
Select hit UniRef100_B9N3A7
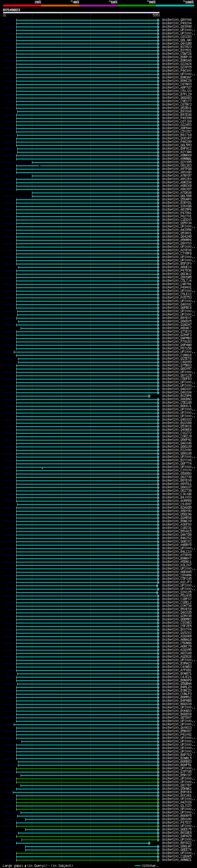(176, 78)
